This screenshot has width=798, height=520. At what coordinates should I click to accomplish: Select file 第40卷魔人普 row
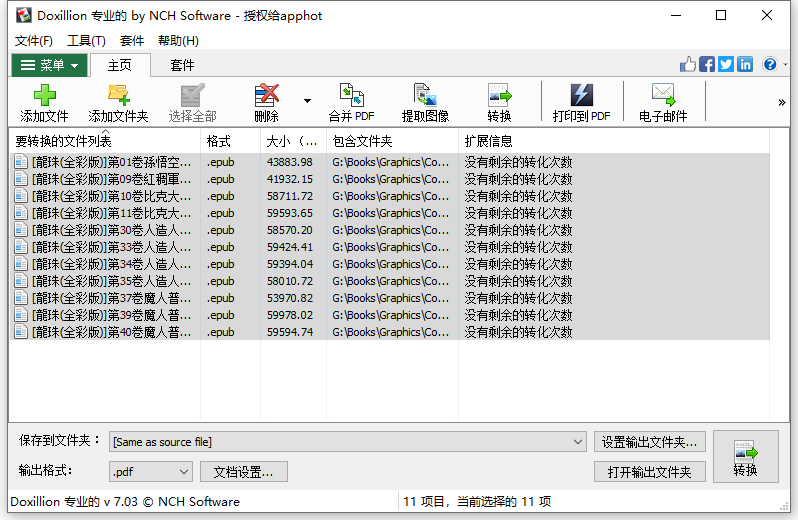click(390, 332)
